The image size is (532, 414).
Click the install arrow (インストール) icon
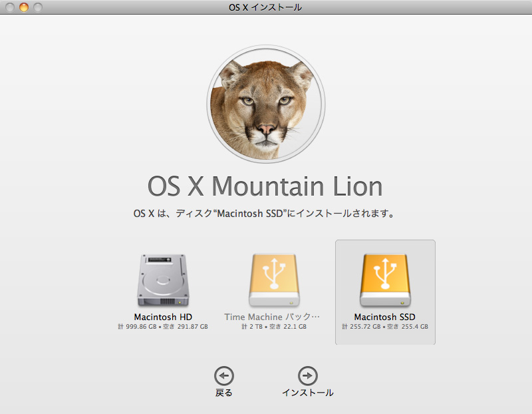[x=308, y=376]
